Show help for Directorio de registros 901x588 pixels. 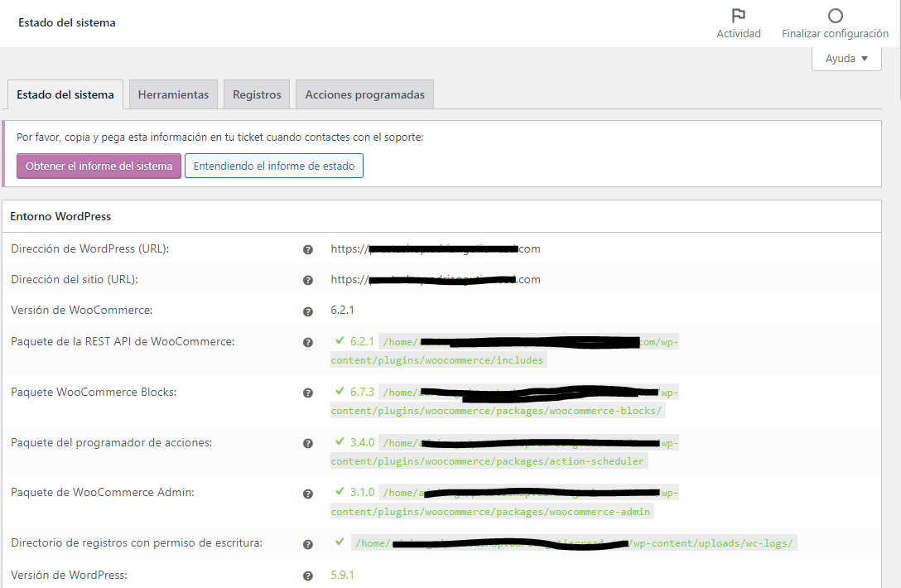tap(308, 544)
